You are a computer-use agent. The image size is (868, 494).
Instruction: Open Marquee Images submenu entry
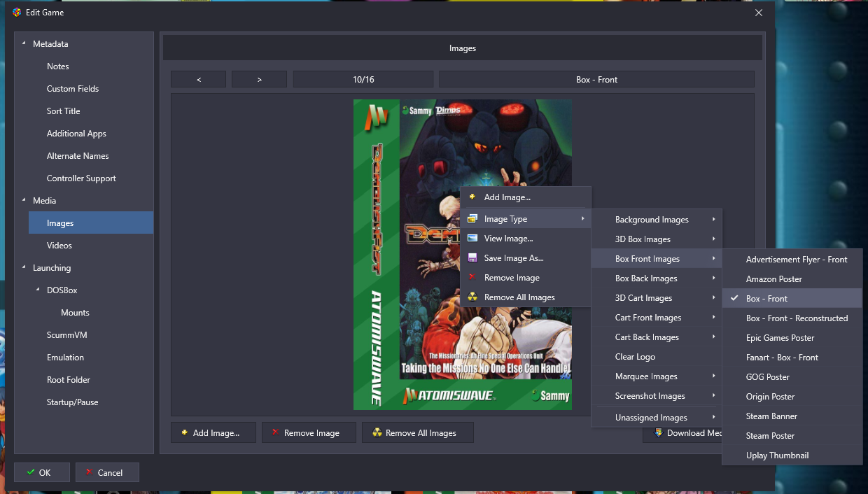[657, 376]
